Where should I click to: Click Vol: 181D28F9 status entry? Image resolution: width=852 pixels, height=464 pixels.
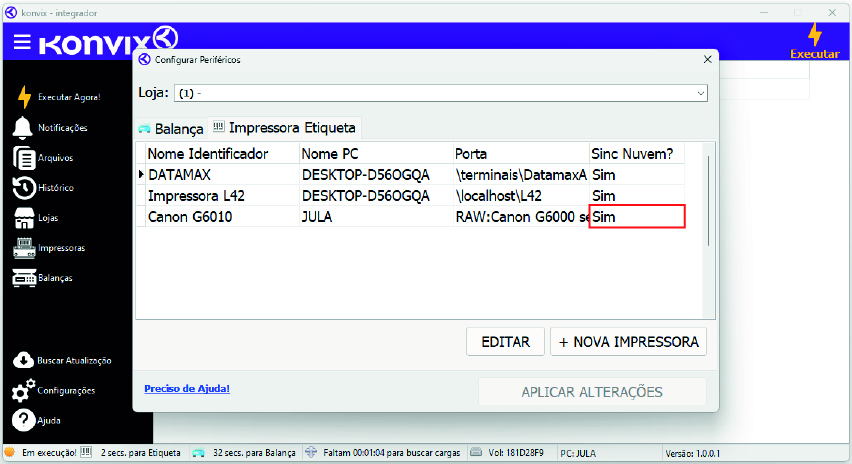pyautogui.click(x=515, y=453)
